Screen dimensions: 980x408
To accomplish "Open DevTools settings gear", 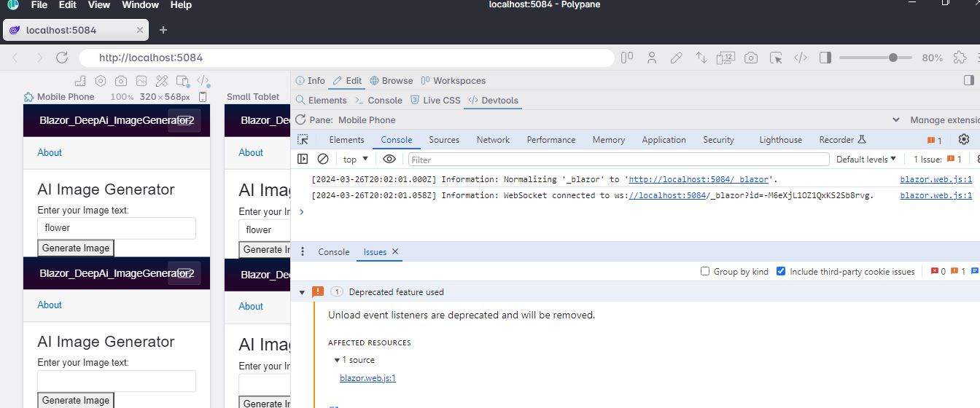I will 964,139.
